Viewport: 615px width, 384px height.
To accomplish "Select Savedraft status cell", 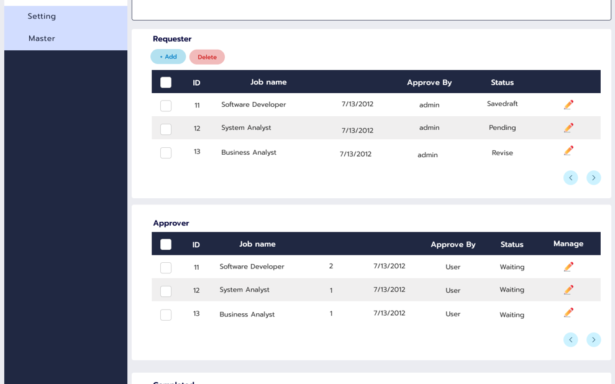I will tap(502, 104).
